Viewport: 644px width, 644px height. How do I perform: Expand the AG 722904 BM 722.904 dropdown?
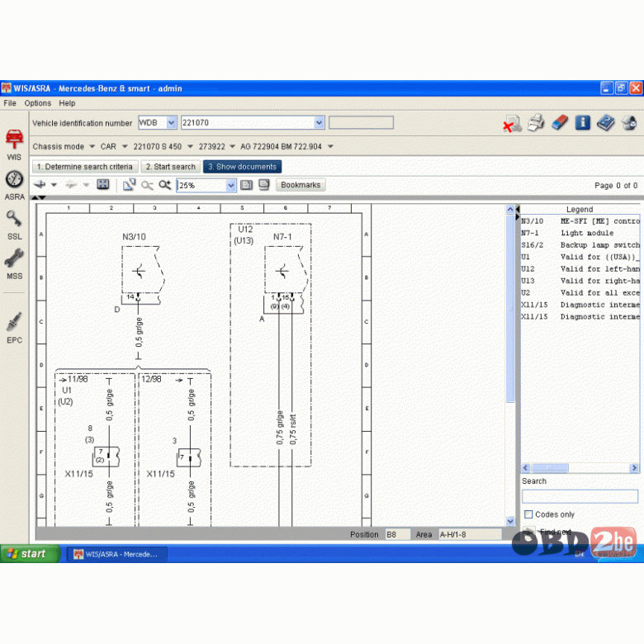pyautogui.click(x=330, y=147)
